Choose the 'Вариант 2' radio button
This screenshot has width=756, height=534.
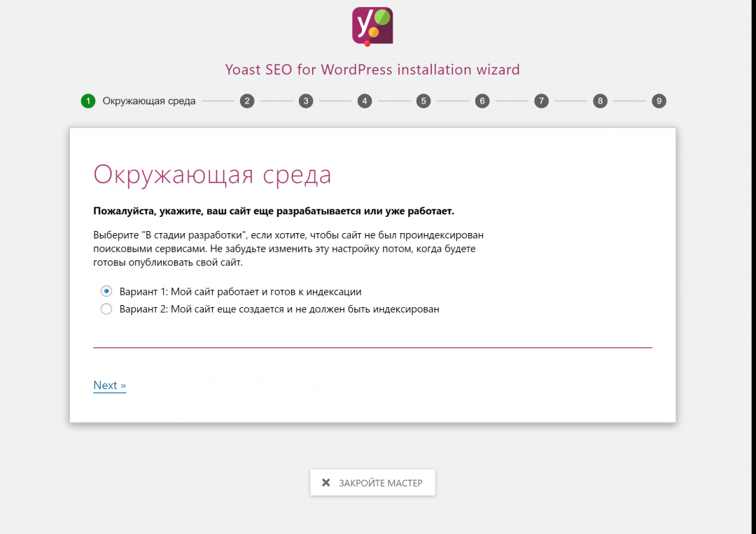106,309
